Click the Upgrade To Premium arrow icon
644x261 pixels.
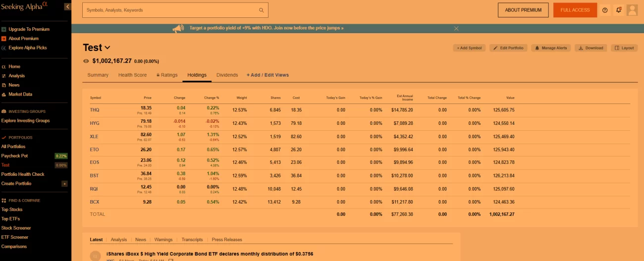pyautogui.click(x=4, y=29)
